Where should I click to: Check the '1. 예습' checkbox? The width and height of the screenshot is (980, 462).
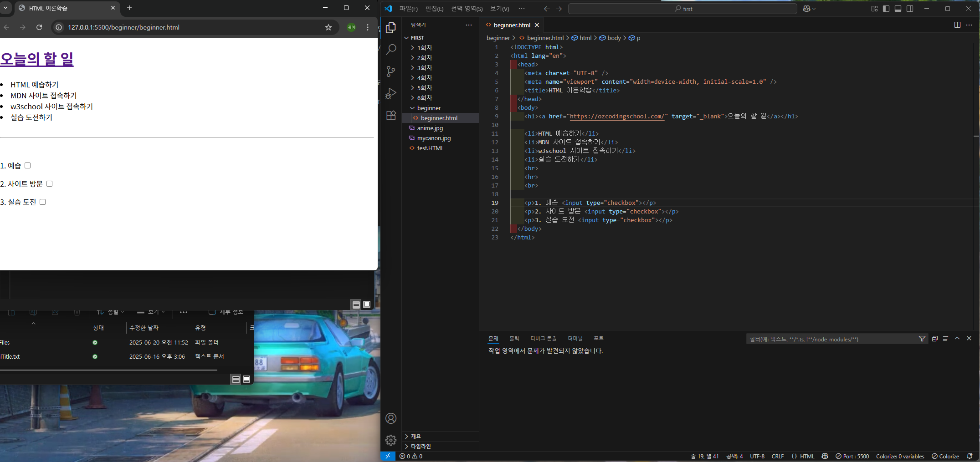point(28,166)
